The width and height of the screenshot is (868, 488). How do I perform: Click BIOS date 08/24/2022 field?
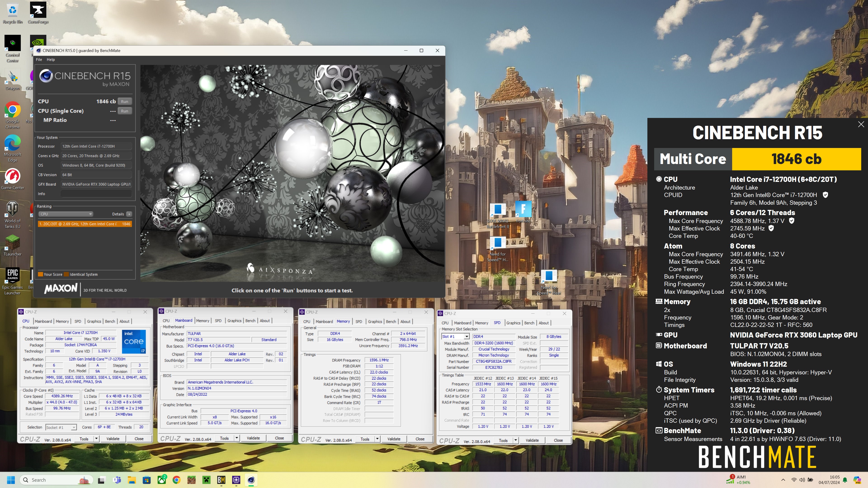236,394
